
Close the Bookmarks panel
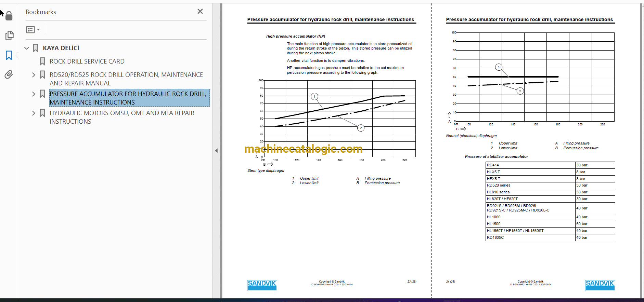point(200,11)
